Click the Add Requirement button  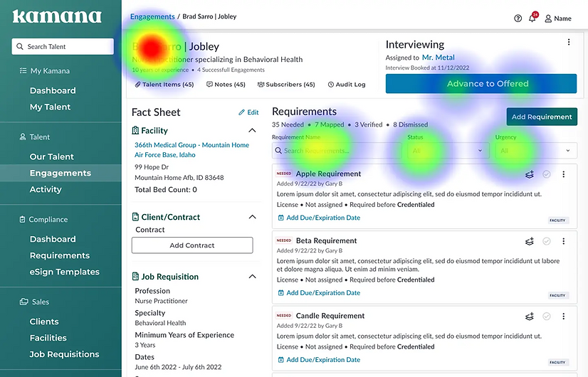pos(542,117)
